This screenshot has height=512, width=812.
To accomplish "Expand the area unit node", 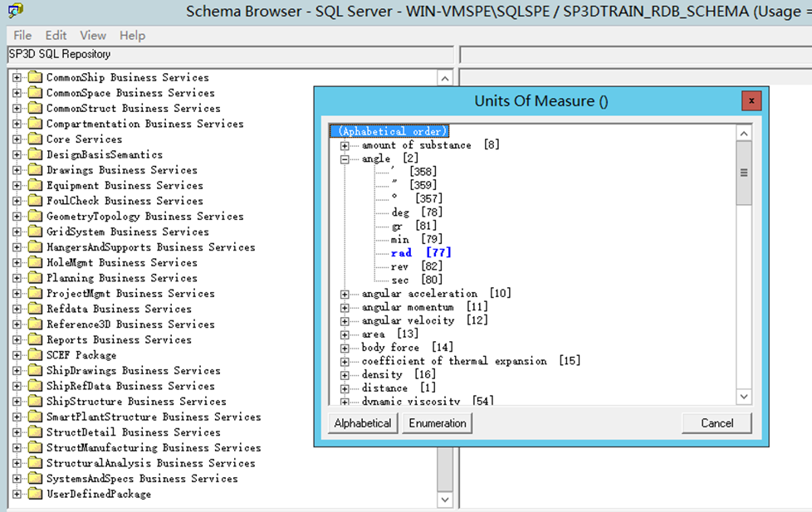I will click(x=345, y=334).
